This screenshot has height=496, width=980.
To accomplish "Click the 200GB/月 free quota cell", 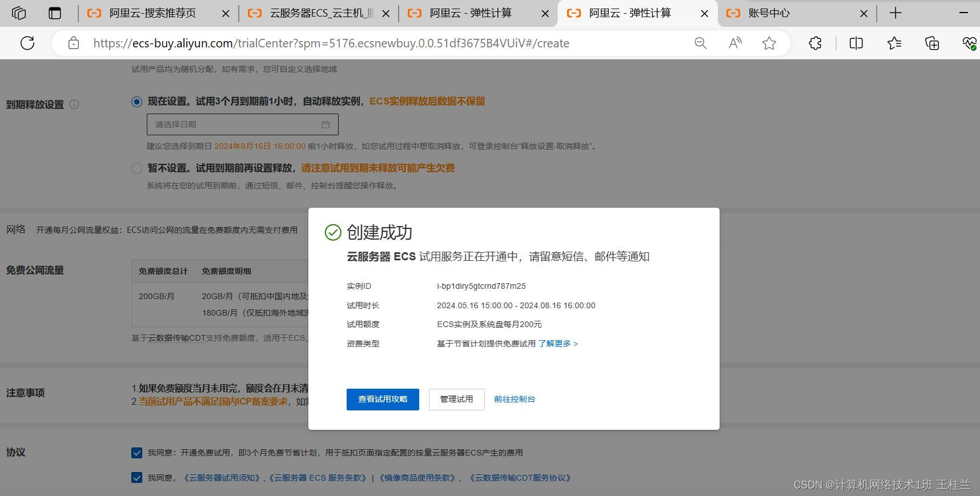I will 156,296.
